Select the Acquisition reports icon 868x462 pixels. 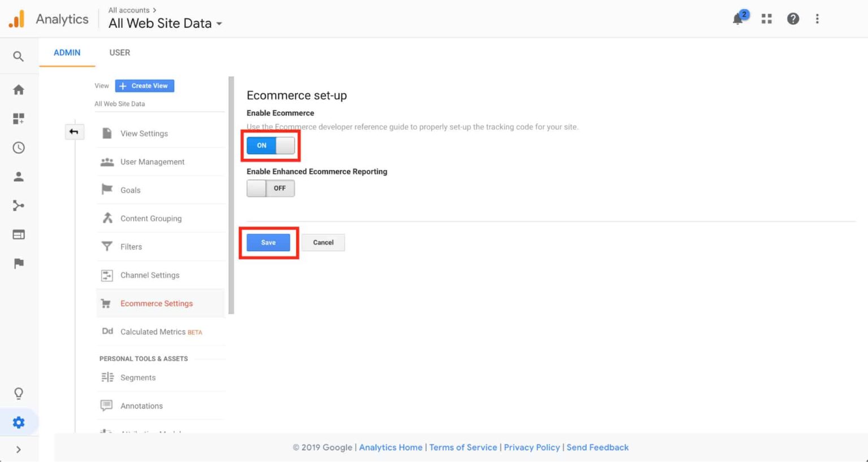tap(18, 205)
